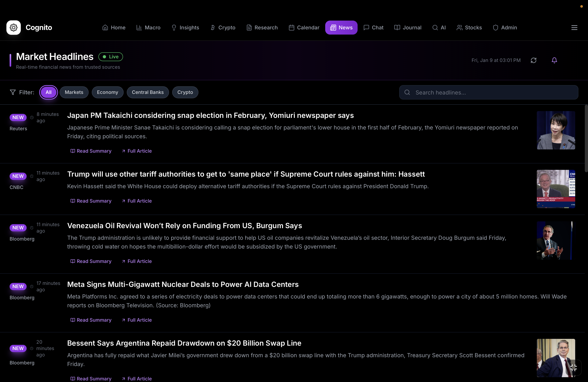588x382 pixels.
Task: Click inside the Search headlines field
Action: (469, 92)
